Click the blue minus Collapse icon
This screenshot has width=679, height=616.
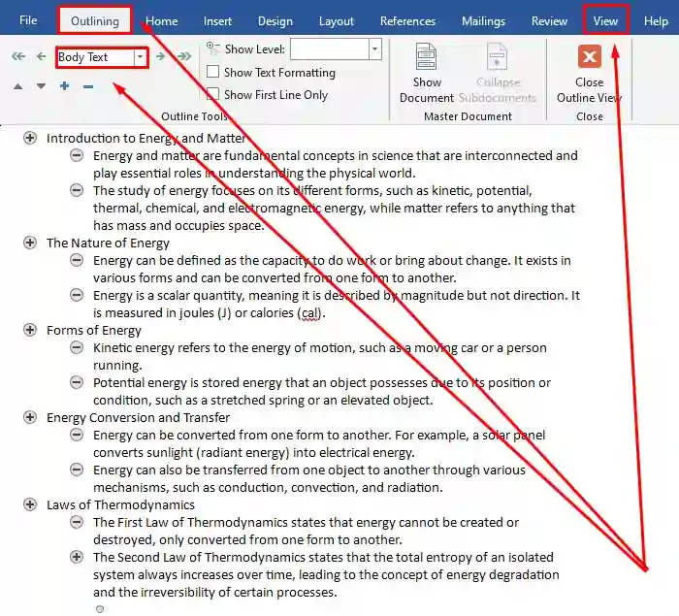click(88, 86)
